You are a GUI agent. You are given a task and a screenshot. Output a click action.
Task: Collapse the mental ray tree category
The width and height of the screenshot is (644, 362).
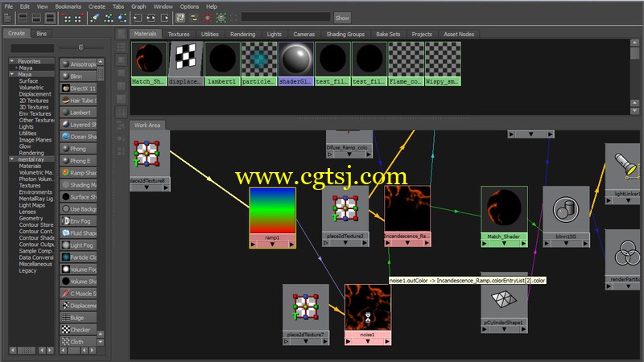[12, 159]
